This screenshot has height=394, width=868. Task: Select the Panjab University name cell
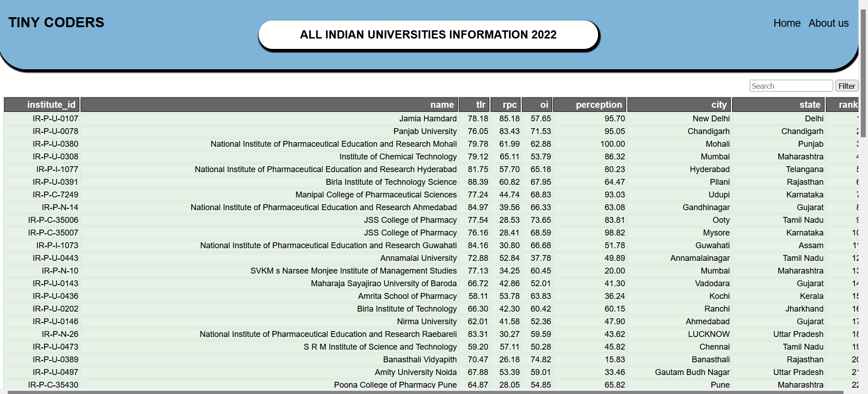coord(425,131)
